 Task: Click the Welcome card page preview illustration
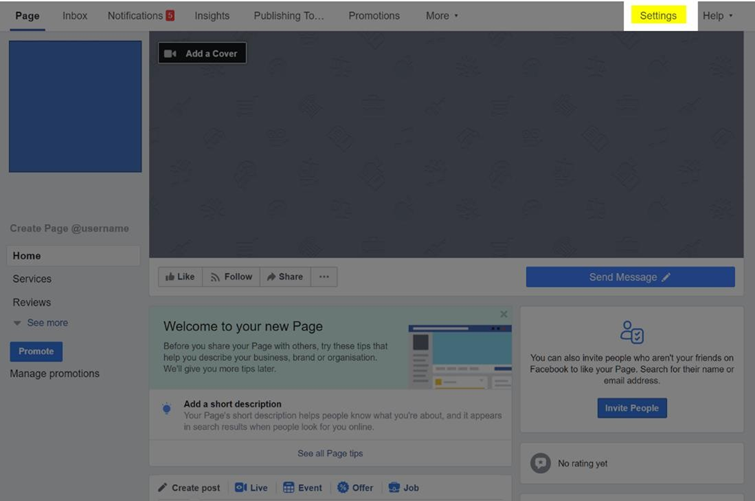[x=460, y=356]
